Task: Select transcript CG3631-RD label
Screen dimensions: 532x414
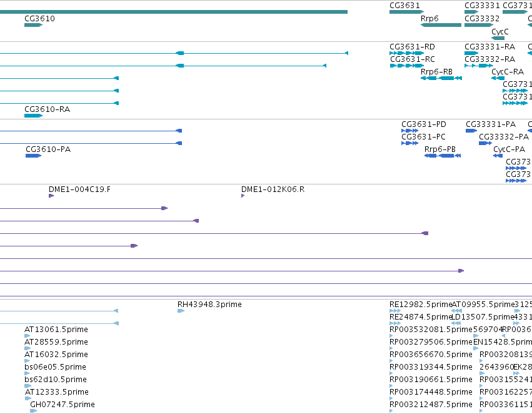Action: click(x=412, y=47)
